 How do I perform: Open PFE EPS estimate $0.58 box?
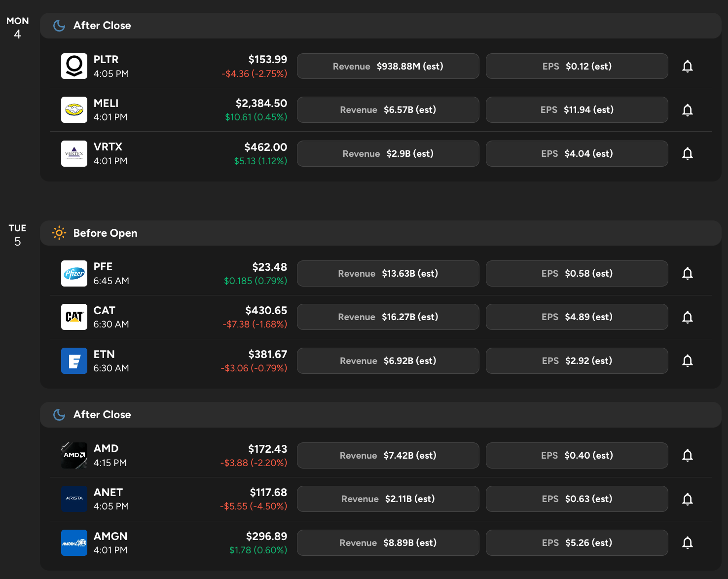[577, 273]
